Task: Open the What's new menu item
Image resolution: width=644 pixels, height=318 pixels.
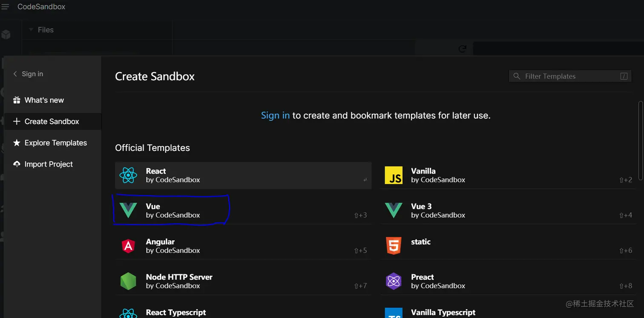Action: point(44,100)
